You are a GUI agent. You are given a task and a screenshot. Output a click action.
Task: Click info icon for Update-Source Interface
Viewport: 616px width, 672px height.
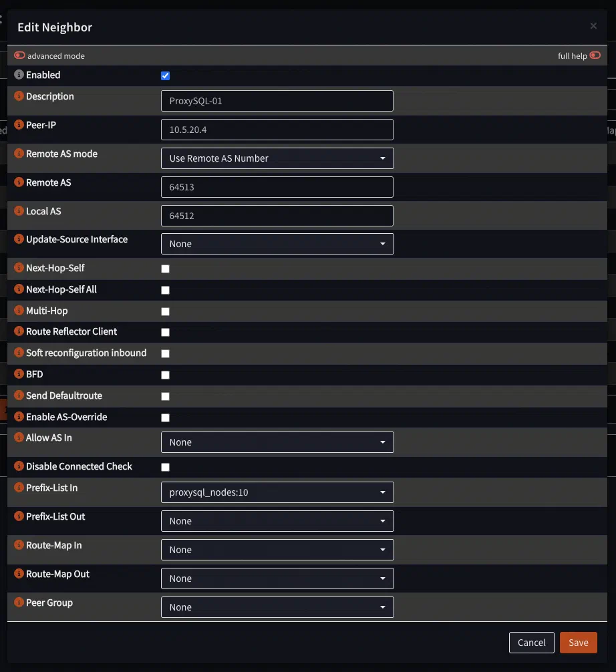[19, 239]
